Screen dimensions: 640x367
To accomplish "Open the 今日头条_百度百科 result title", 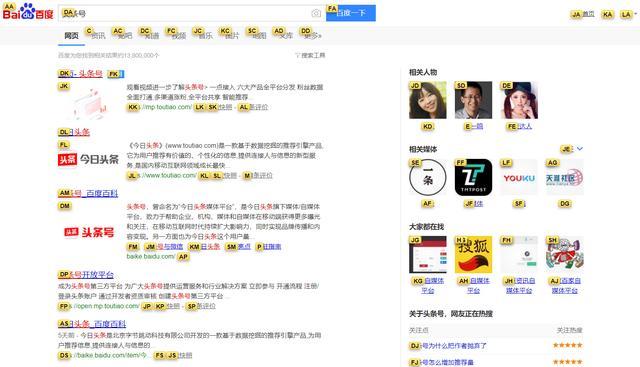I will pyautogui.click(x=92, y=324).
